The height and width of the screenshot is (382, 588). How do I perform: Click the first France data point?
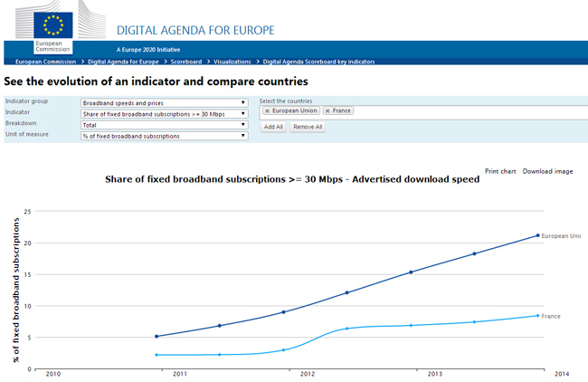point(156,355)
